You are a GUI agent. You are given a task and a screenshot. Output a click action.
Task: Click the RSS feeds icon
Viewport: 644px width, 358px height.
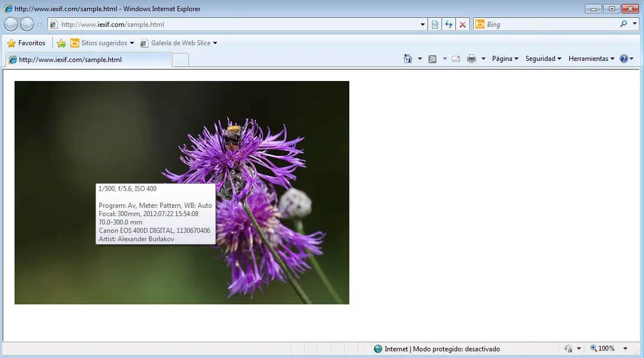tap(432, 59)
